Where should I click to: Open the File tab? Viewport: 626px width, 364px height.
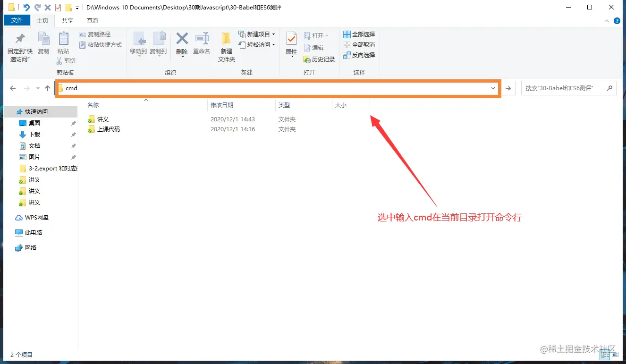click(x=17, y=20)
